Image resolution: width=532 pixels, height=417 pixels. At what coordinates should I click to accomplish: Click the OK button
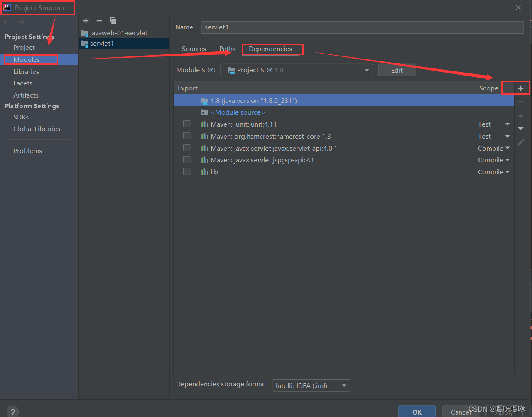click(x=417, y=412)
